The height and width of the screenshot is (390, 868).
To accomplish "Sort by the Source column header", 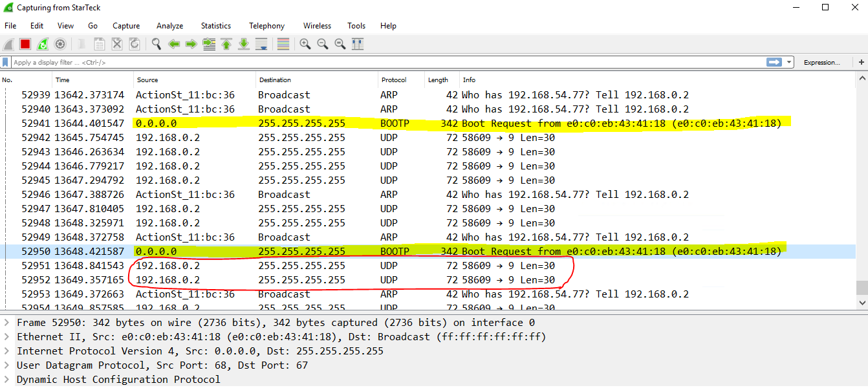I will [195, 80].
